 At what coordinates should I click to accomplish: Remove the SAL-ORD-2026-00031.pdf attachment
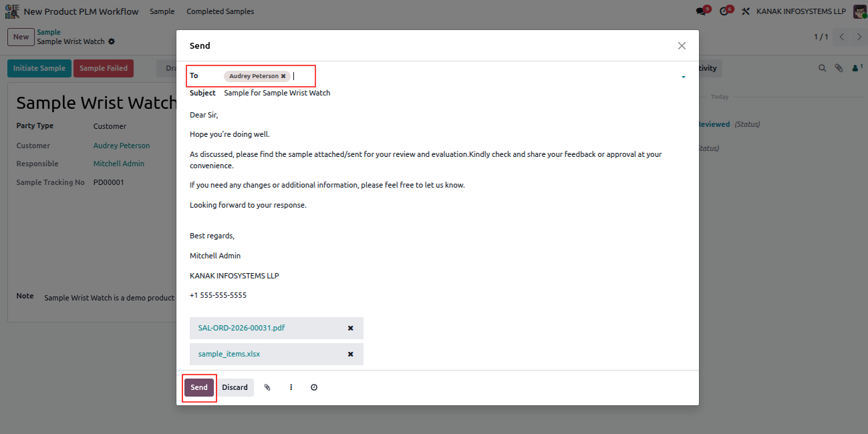(x=350, y=328)
